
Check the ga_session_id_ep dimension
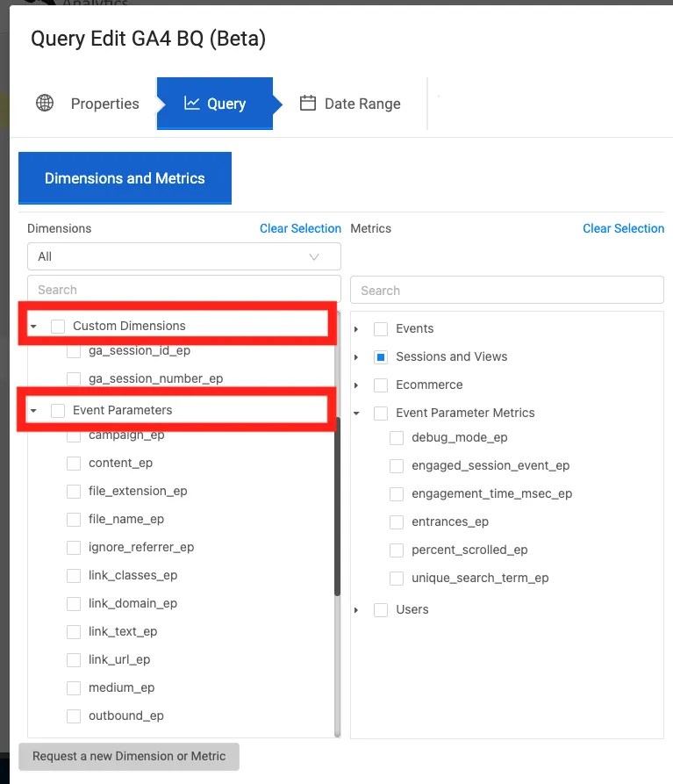[74, 350]
